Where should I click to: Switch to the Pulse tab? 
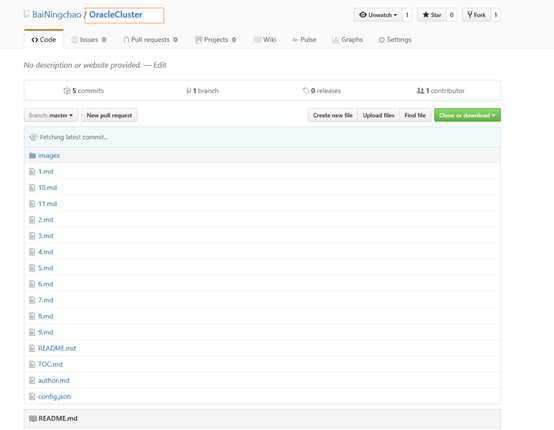pyautogui.click(x=304, y=40)
